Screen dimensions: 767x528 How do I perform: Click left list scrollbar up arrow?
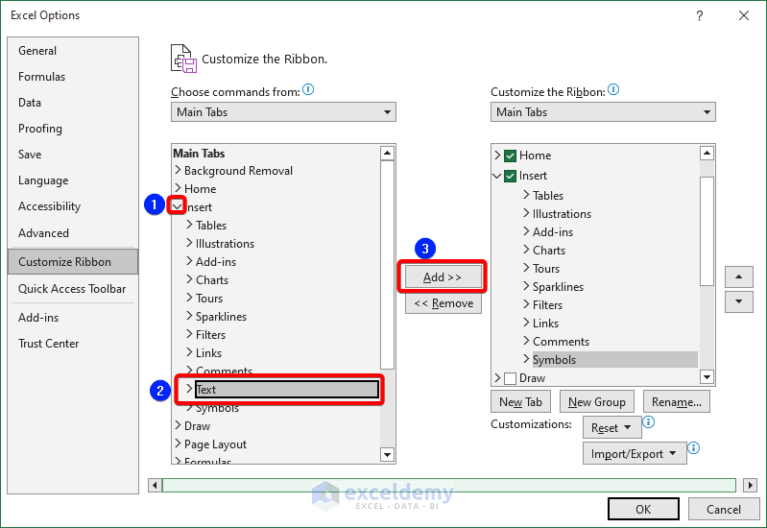click(x=387, y=153)
